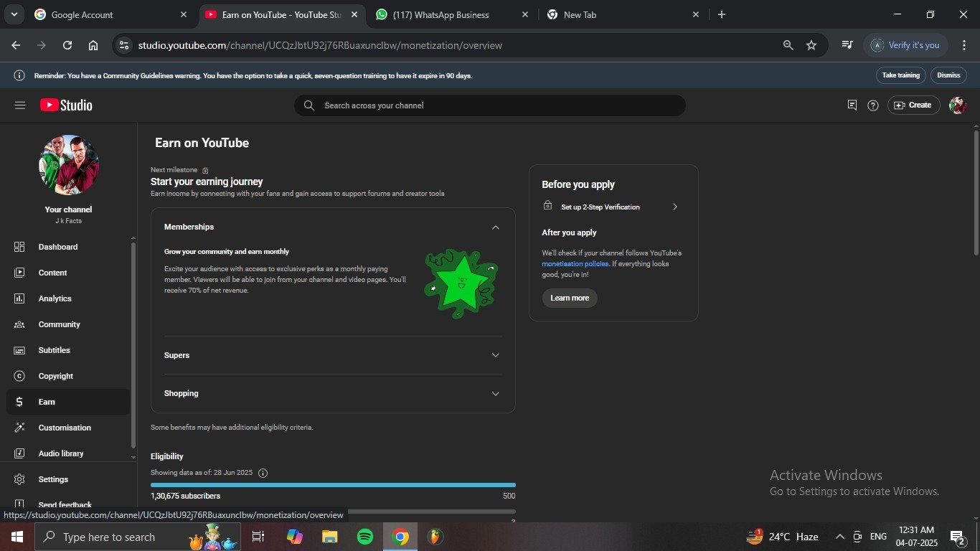Open the Help question mark icon
This screenshot has height=551, width=980.
873,105
